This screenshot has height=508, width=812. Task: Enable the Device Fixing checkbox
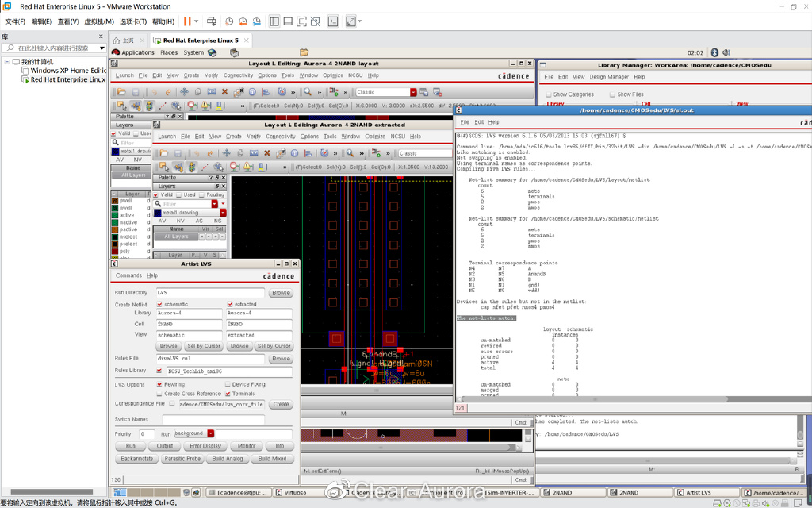tap(228, 384)
